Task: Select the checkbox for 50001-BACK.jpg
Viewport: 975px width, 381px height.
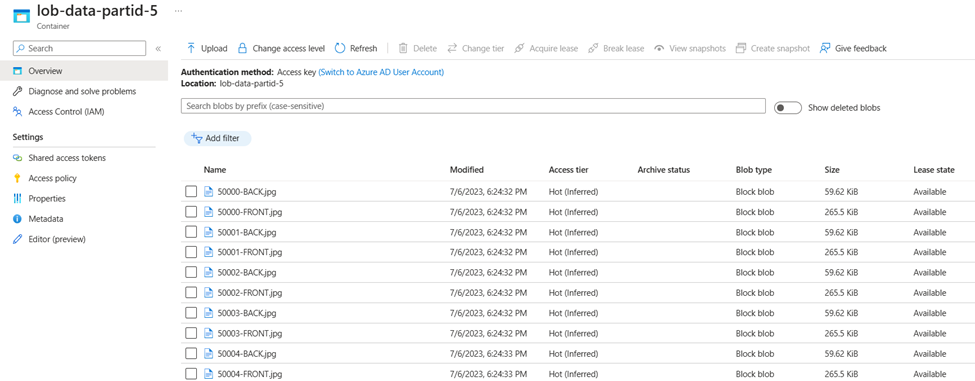Action: (191, 232)
